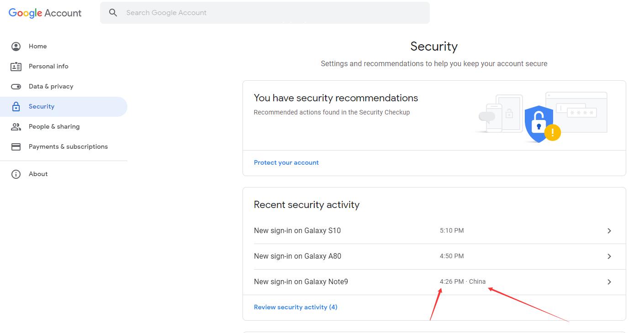Image resolution: width=644 pixels, height=333 pixels.
Task: Expand the Galaxy S10 sign-in details
Action: 609,230
